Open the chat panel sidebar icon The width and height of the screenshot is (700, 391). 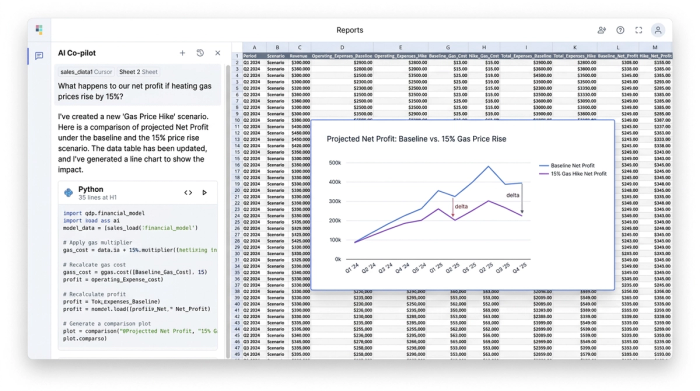click(39, 56)
